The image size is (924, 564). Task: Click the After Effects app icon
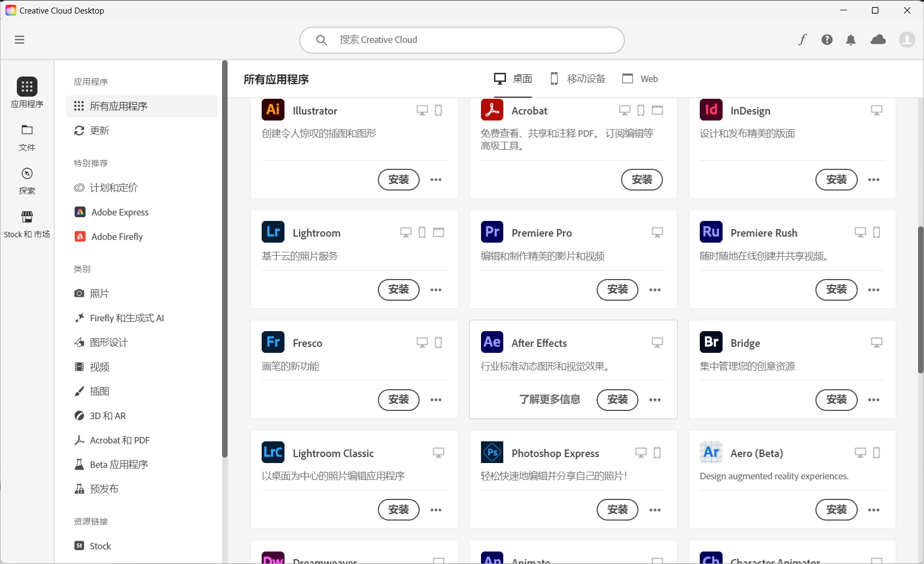pyautogui.click(x=492, y=342)
